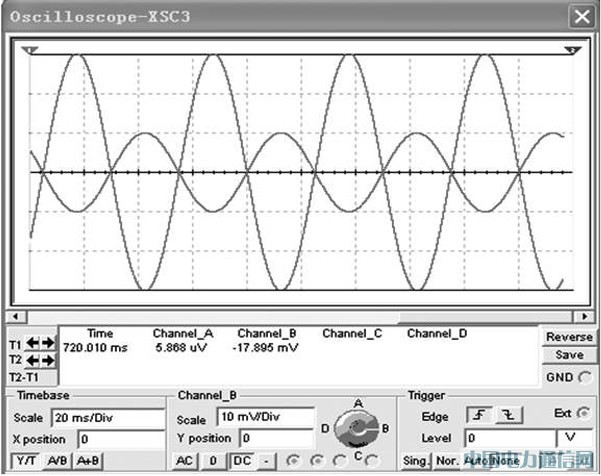Switch to A+B display mode
601x476 pixels.
tap(88, 460)
